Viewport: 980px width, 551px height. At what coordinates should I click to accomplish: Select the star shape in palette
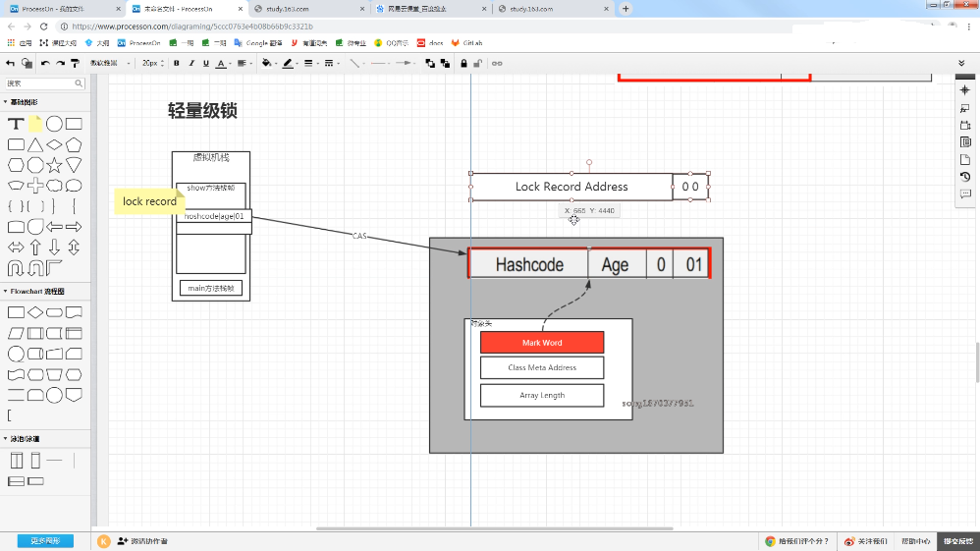click(x=54, y=165)
